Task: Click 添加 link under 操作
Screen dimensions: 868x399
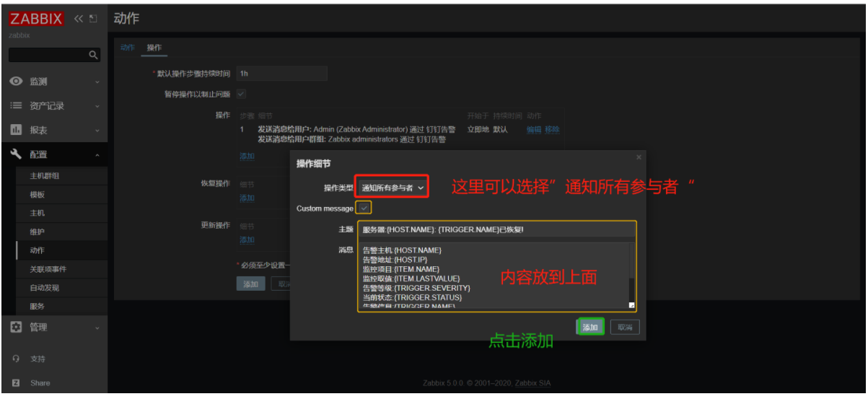Action: [247, 156]
